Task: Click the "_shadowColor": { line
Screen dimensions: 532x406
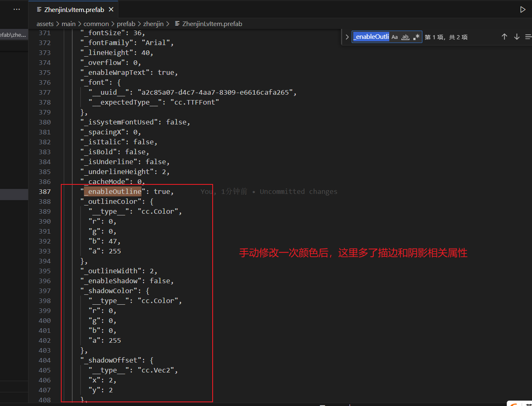Action: click(x=115, y=291)
